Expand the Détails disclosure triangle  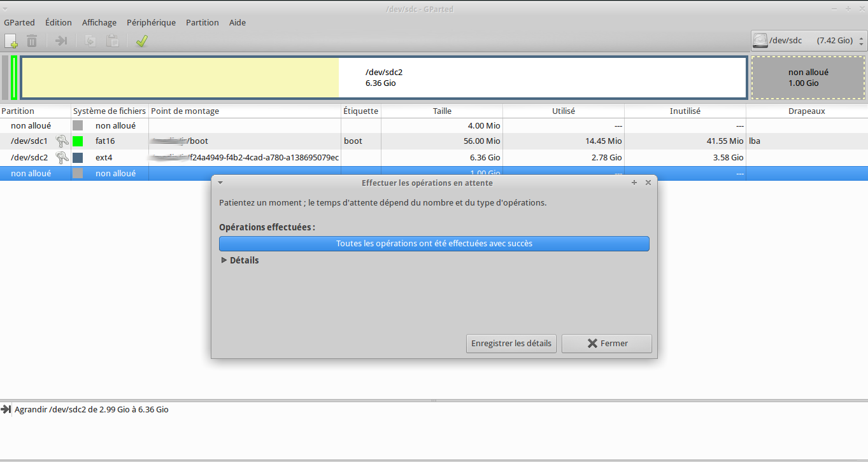tap(224, 260)
